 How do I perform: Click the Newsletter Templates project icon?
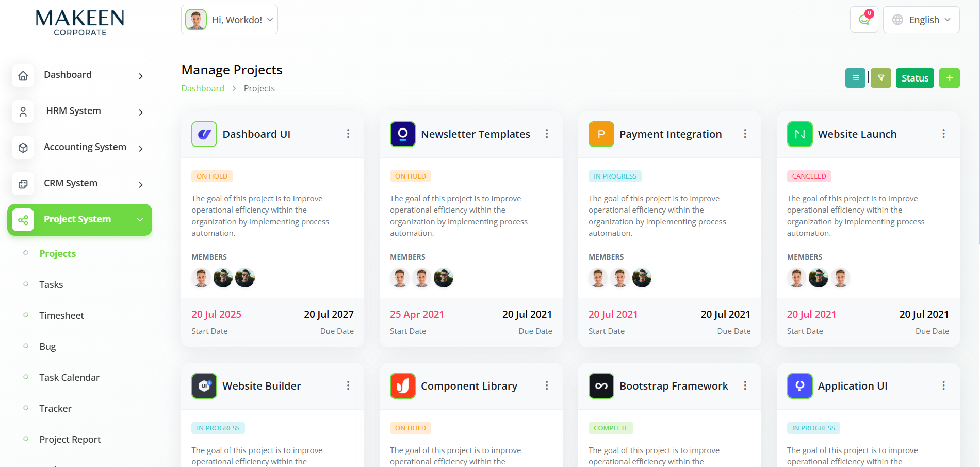click(403, 134)
